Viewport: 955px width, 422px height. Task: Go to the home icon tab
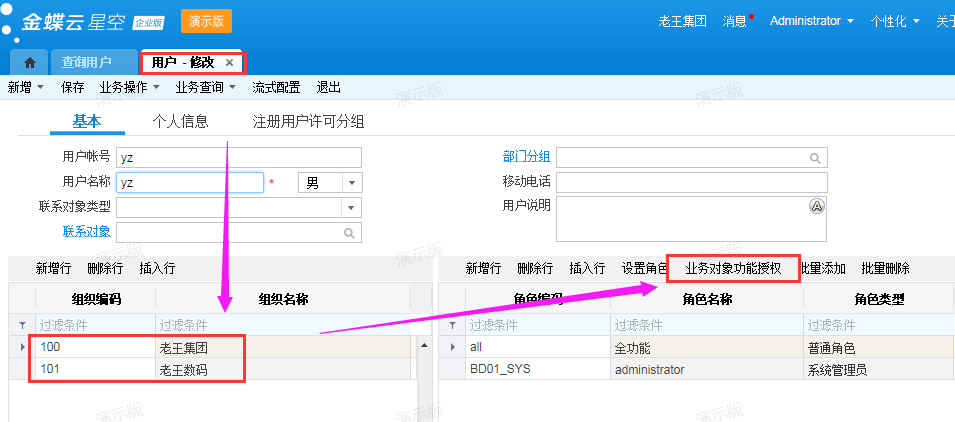coord(29,63)
